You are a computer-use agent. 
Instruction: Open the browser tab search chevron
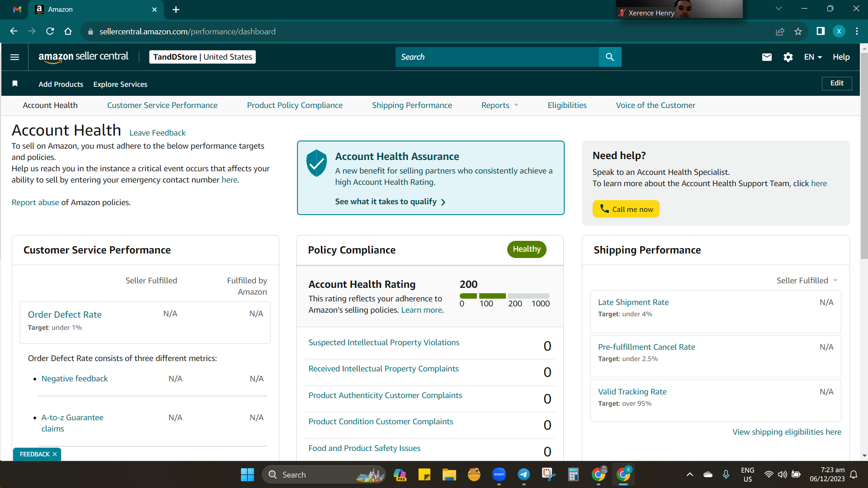pos(778,9)
